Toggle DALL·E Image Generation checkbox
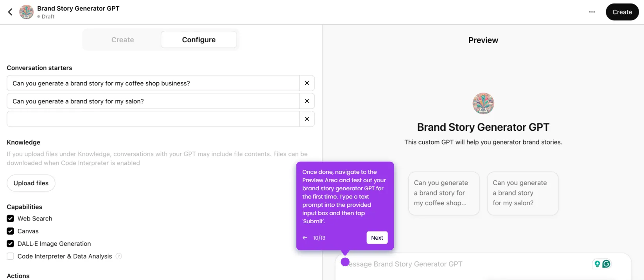 [x=11, y=244]
